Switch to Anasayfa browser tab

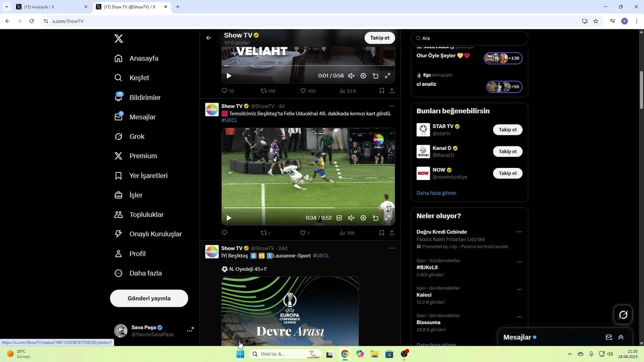[x=50, y=7]
